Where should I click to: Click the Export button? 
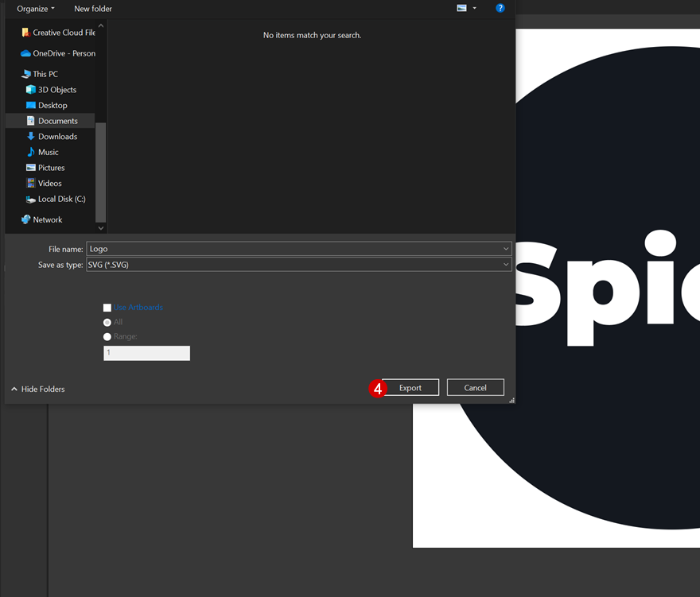pyautogui.click(x=410, y=387)
